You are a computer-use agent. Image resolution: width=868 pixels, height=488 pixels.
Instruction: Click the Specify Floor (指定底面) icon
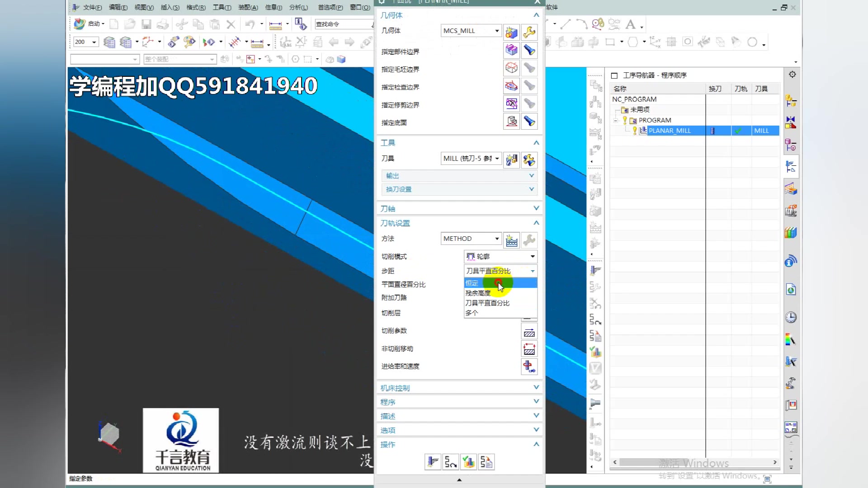pyautogui.click(x=511, y=122)
